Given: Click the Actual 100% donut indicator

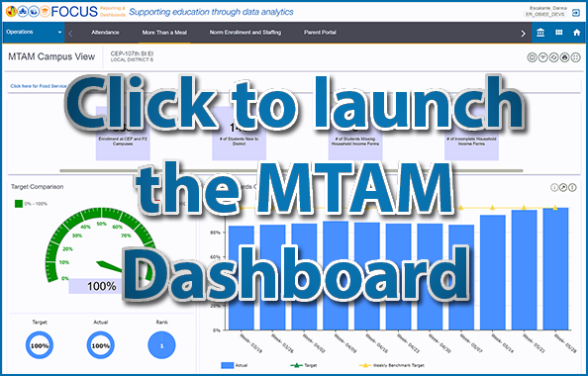Looking at the screenshot, I should [101, 345].
